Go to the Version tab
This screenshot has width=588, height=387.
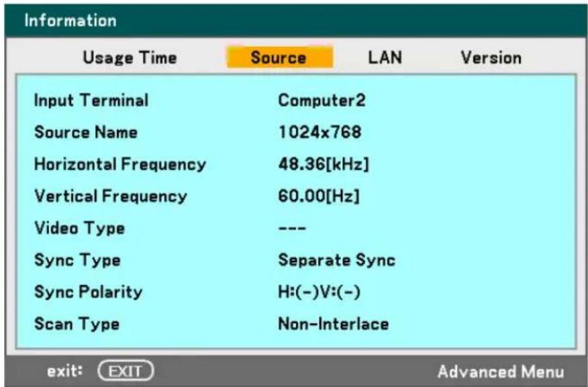point(491,57)
